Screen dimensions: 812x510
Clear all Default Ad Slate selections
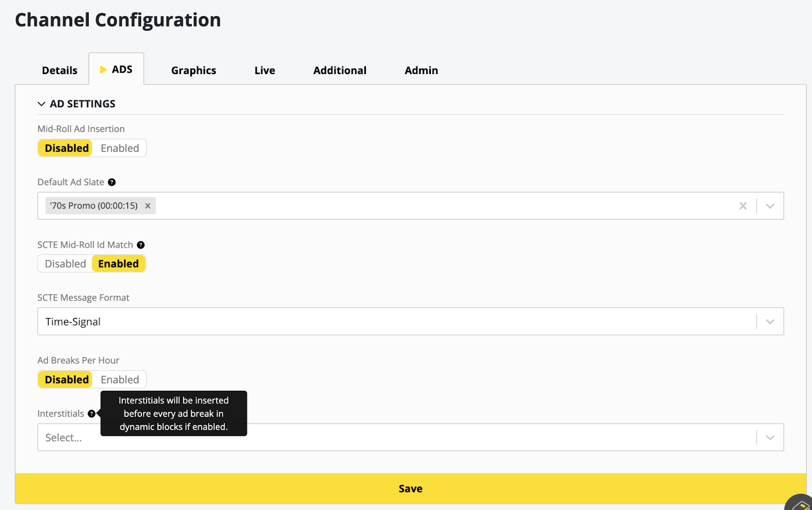742,206
